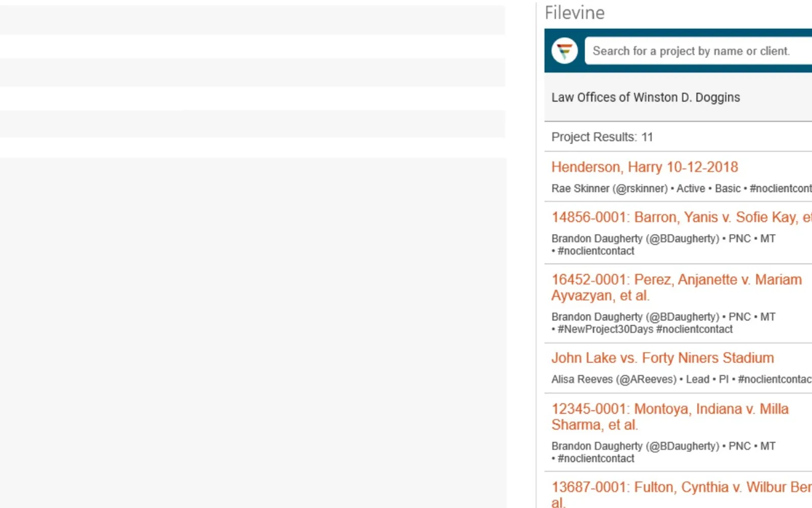812x508 pixels.
Task: Click Brandon Daugherty line under Barron project
Action: [663, 239]
